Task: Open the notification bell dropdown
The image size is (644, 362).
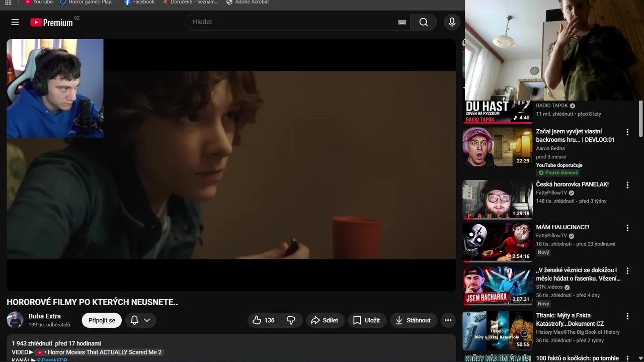Action: (140, 320)
